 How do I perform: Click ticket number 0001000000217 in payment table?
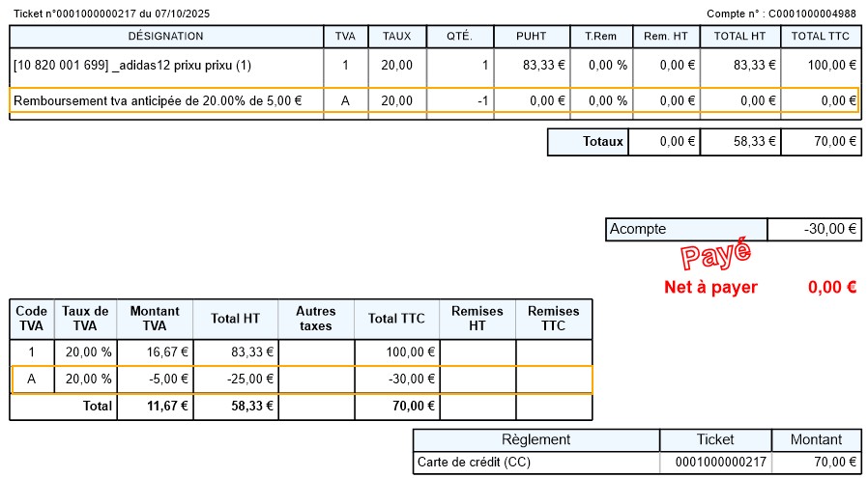pos(715,463)
